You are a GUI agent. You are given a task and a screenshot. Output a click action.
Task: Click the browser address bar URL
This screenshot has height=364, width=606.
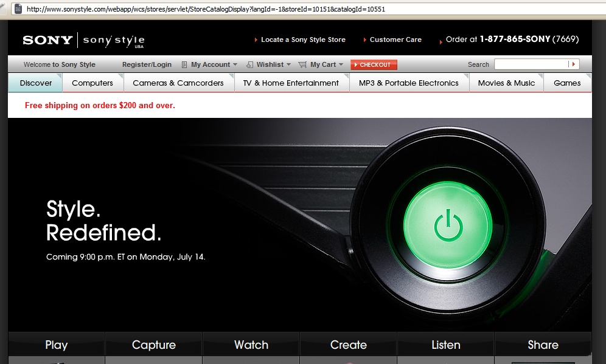206,9
